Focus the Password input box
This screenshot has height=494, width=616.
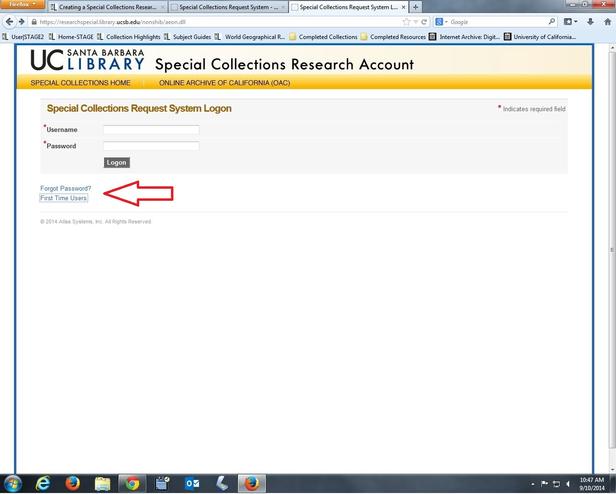click(151, 146)
